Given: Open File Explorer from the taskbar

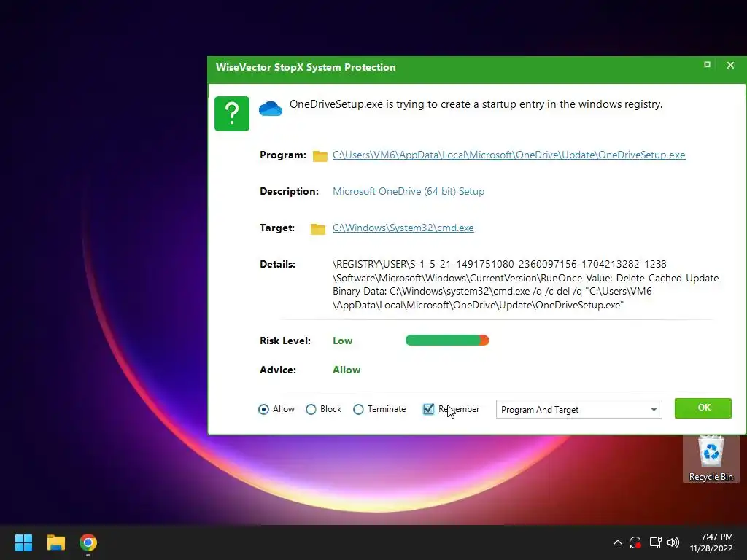Looking at the screenshot, I should (x=55, y=542).
